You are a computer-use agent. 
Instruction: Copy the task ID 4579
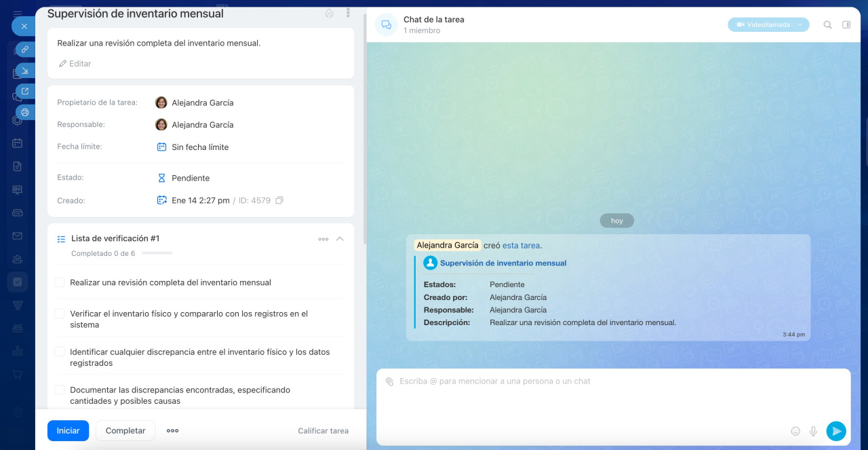tap(279, 201)
